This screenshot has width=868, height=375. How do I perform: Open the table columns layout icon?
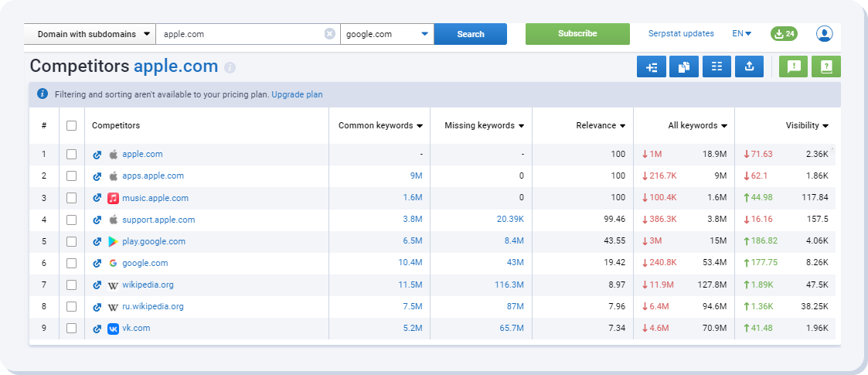tap(717, 67)
